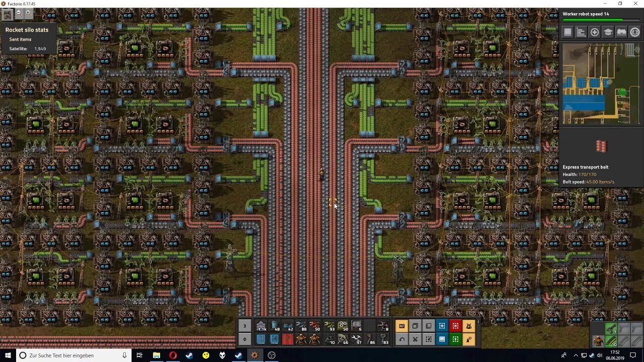Pick the red inserter with count 50
This screenshot has height=362, width=644.
coord(315,326)
